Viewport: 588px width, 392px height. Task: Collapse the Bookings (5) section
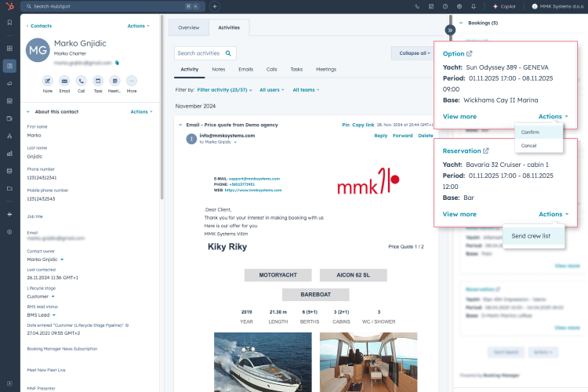pyautogui.click(x=461, y=23)
